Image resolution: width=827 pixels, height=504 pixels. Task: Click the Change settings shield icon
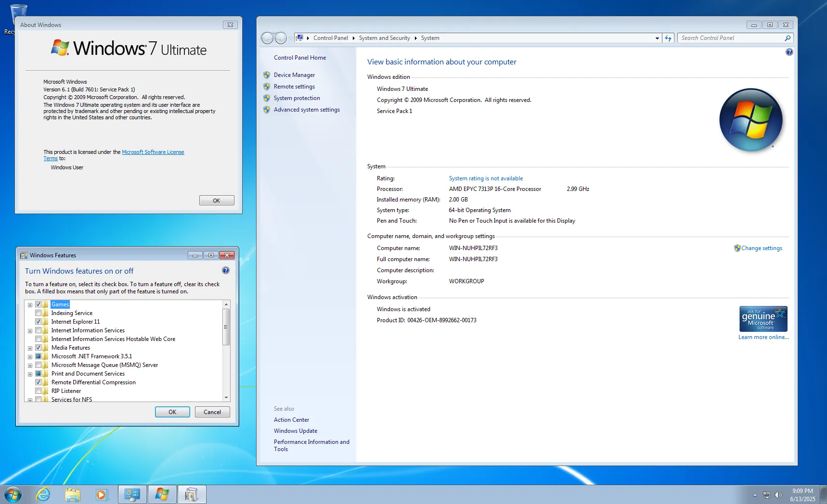737,248
